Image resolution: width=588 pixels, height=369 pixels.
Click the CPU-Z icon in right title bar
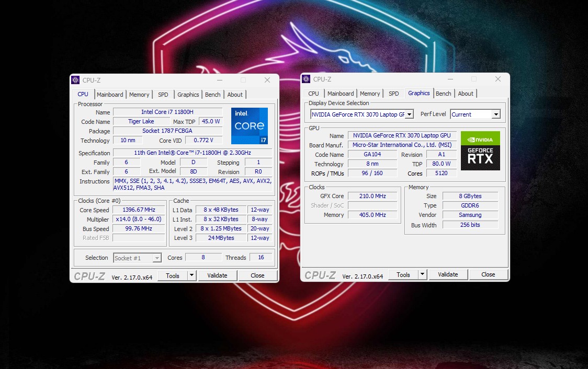pos(306,78)
